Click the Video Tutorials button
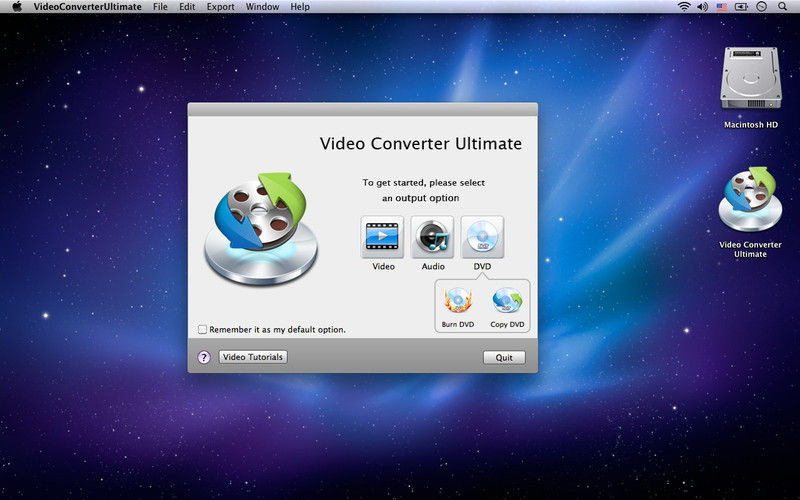Viewport: 800px width, 500px height. tap(253, 357)
